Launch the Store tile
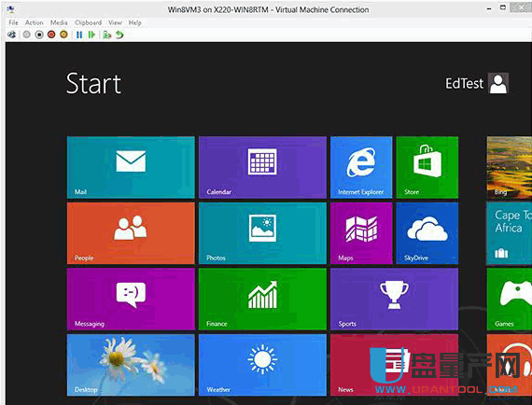Image resolution: width=532 pixels, height=405 pixels. 427,167
